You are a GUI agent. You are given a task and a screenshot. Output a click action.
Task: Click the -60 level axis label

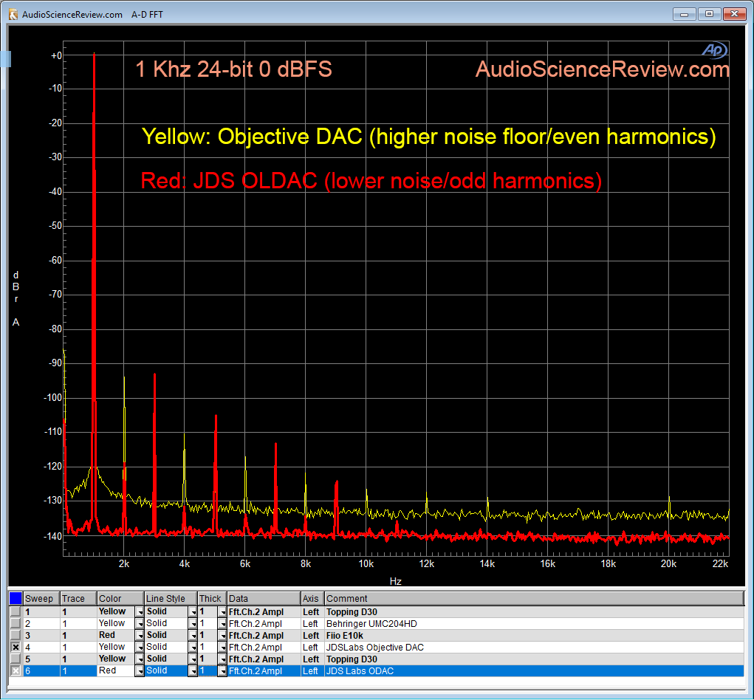[x=55, y=260]
